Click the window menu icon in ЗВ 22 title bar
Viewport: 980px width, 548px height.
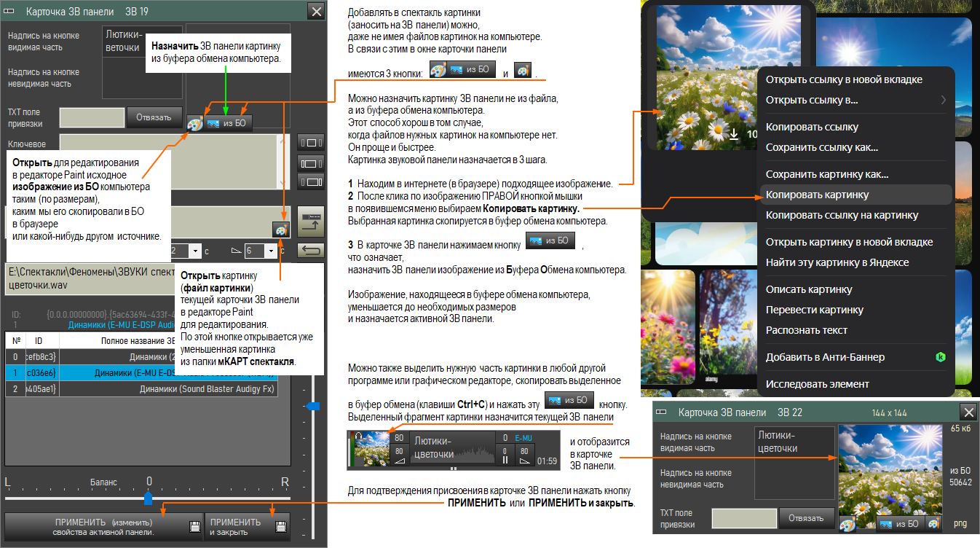tap(663, 412)
